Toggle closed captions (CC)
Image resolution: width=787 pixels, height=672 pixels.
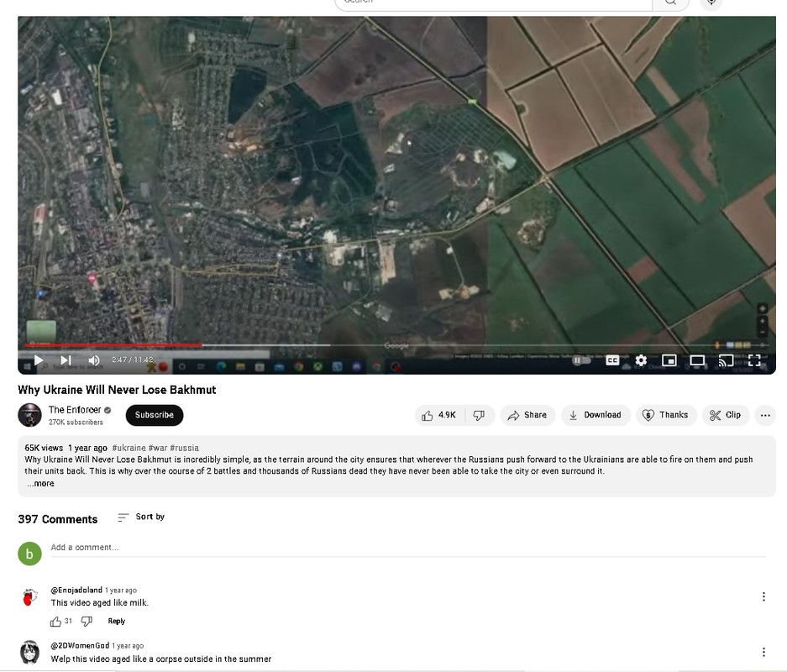coord(612,360)
